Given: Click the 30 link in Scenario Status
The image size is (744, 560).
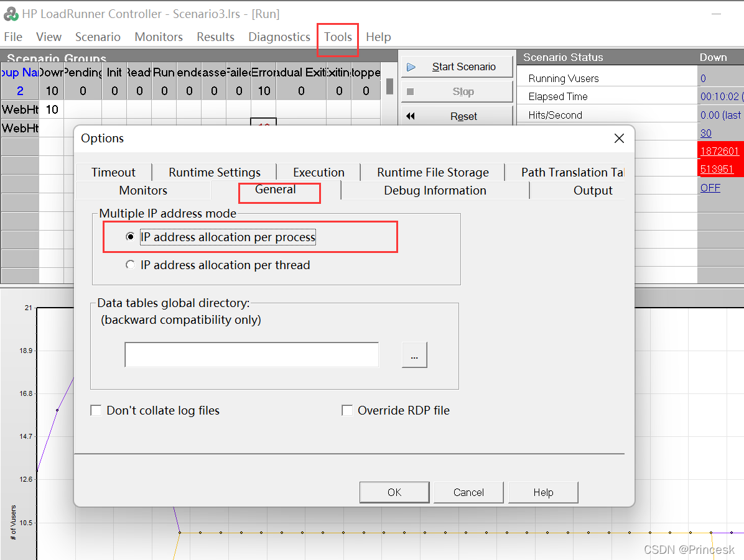Looking at the screenshot, I should tap(706, 133).
